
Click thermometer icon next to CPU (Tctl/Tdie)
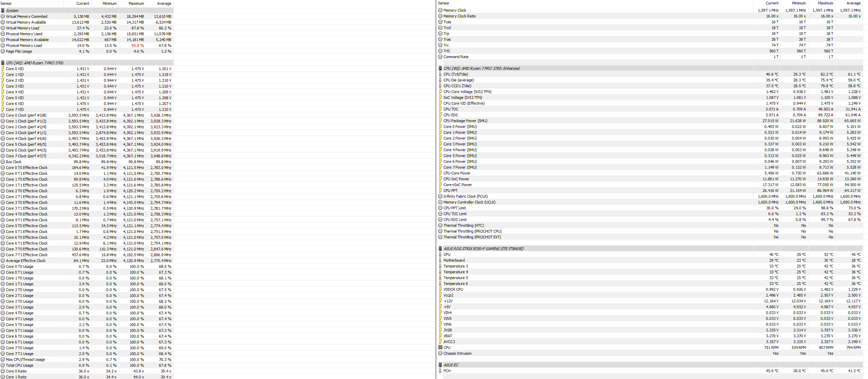[440, 74]
